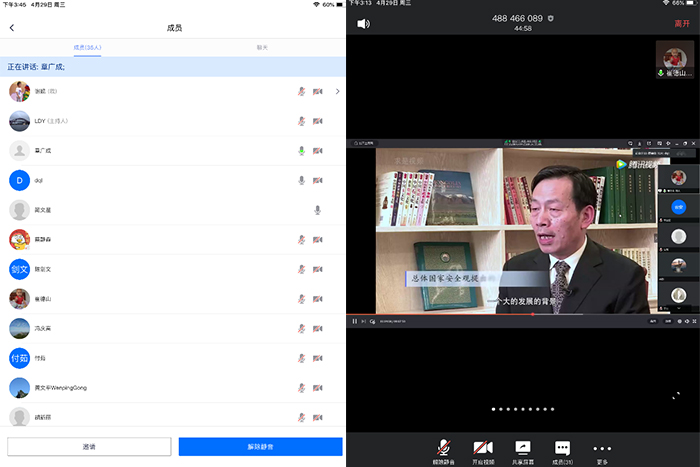Unmute microphone in the bottom toolbar
Image resolution: width=700 pixels, height=467 pixels.
click(442, 451)
